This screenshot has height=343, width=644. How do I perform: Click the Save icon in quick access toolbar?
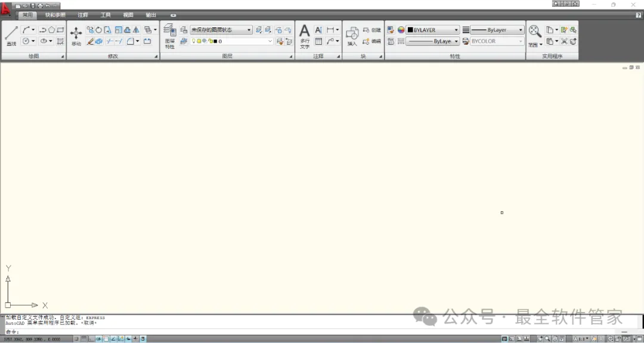click(33, 6)
